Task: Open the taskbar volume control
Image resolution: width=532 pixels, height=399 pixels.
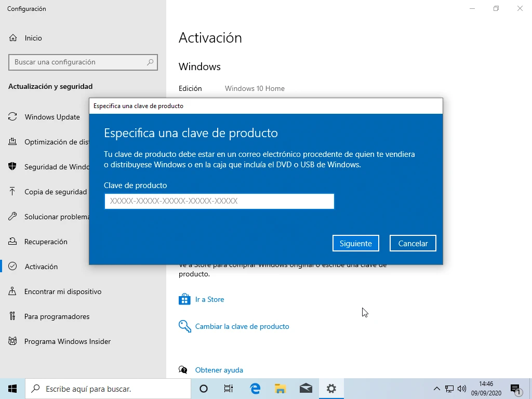Action: tap(462, 389)
